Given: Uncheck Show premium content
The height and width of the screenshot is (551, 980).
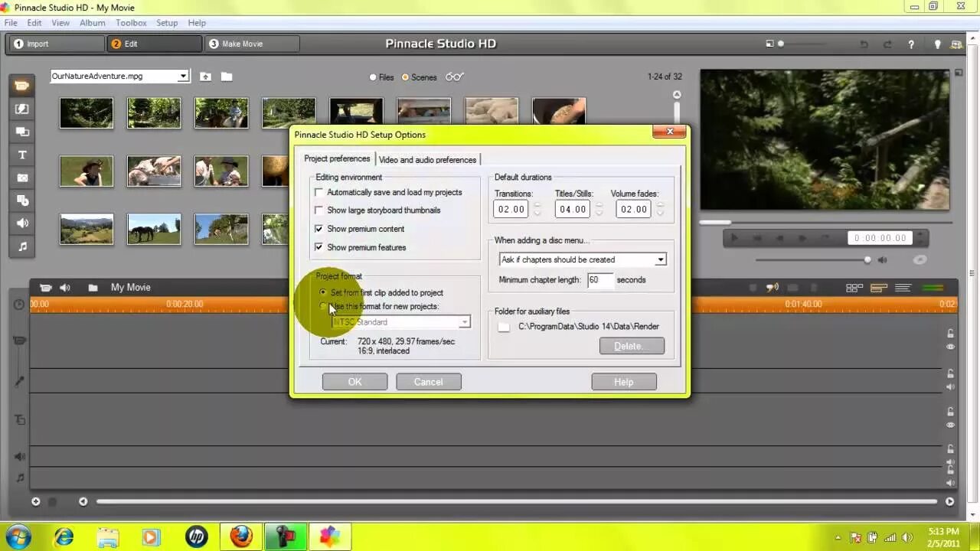Looking at the screenshot, I should point(319,229).
